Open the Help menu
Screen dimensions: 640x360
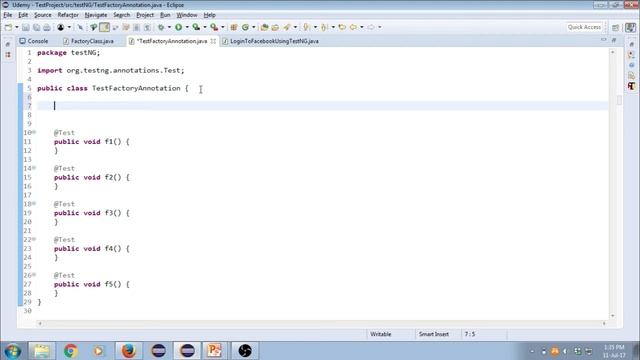[209, 15]
